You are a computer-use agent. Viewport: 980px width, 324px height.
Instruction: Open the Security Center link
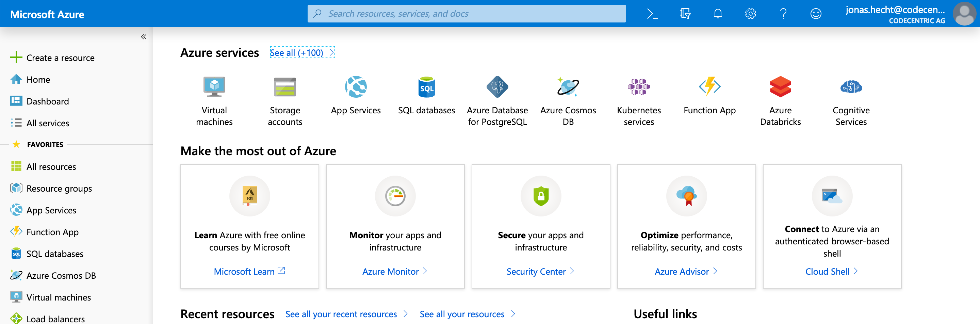[x=540, y=271]
